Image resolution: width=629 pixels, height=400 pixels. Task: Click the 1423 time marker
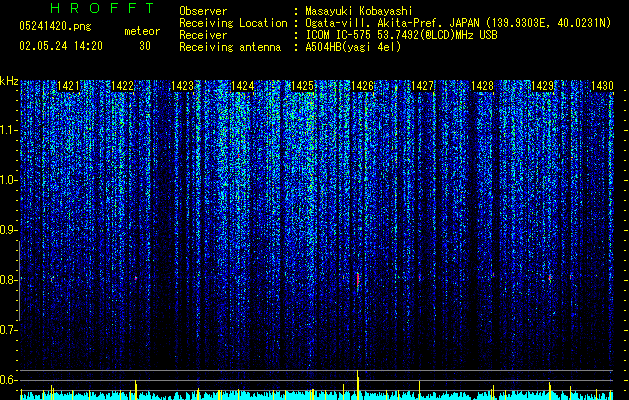click(182, 86)
